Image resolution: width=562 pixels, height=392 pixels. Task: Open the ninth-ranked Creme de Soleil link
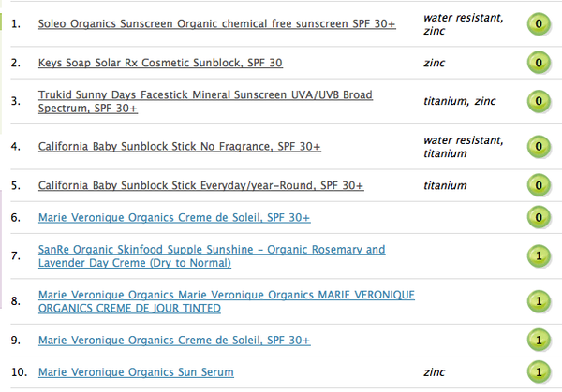point(174,341)
